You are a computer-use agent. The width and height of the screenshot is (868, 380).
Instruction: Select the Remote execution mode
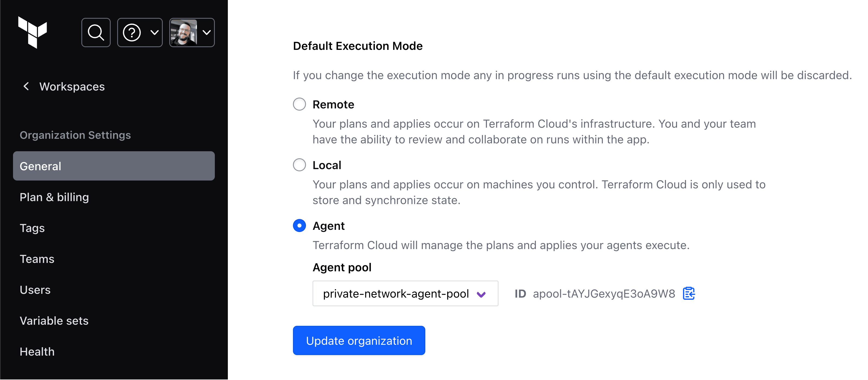(299, 104)
